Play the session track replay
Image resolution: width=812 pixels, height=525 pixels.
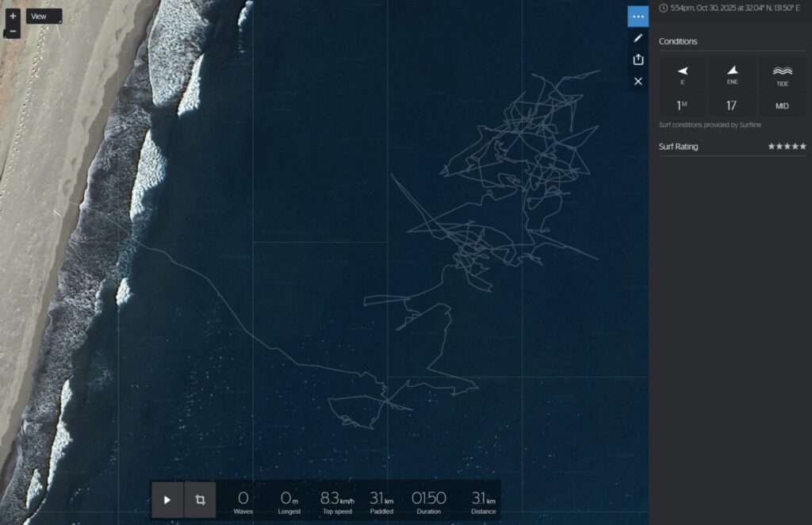point(167,500)
